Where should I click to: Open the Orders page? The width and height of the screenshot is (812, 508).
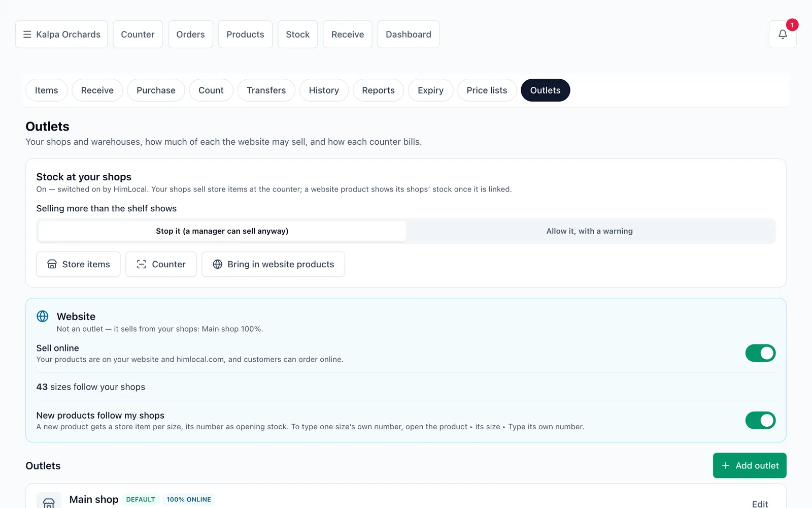[190, 35]
